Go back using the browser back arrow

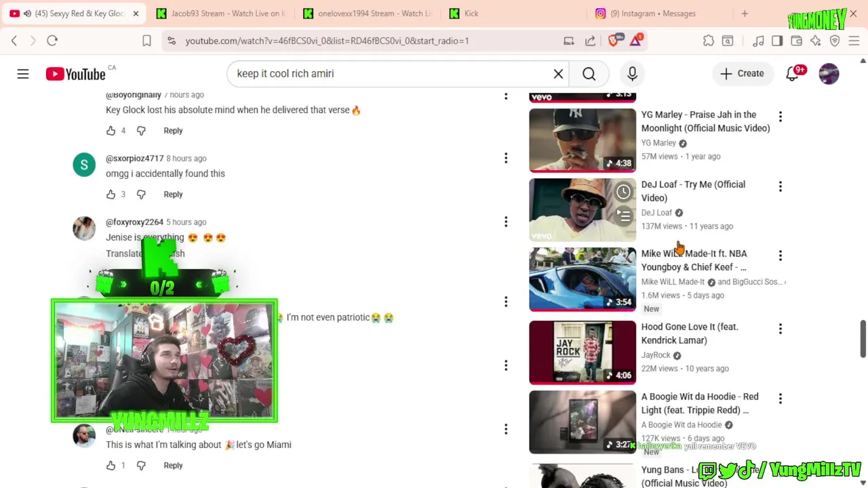click(x=14, y=41)
